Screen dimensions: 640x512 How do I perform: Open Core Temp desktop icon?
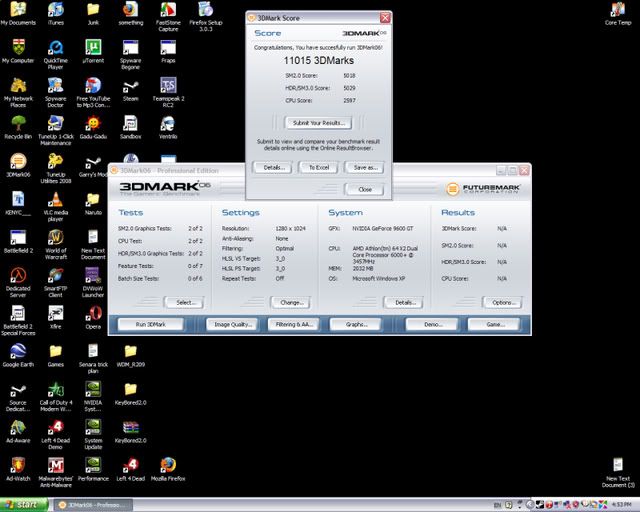pos(618,13)
